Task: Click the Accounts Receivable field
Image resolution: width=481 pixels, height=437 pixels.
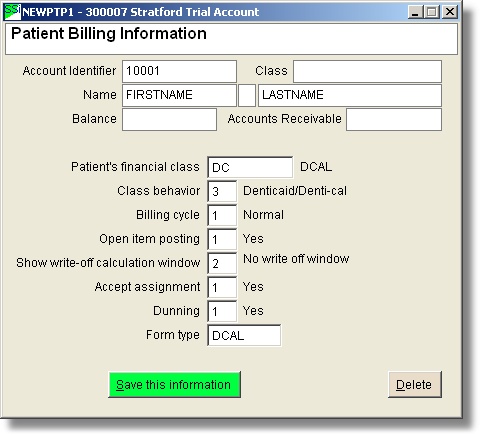Action: tap(394, 119)
